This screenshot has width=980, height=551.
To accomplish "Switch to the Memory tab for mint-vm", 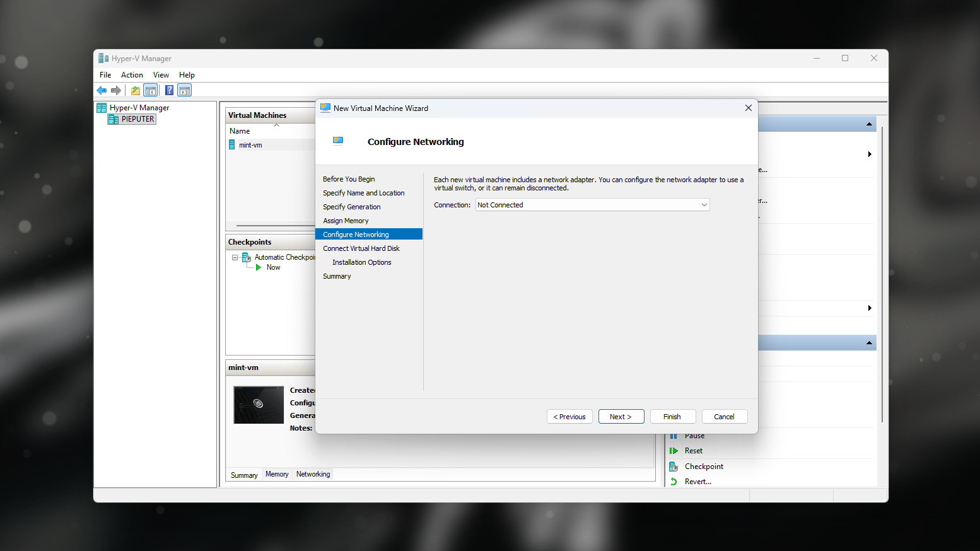I will point(277,474).
